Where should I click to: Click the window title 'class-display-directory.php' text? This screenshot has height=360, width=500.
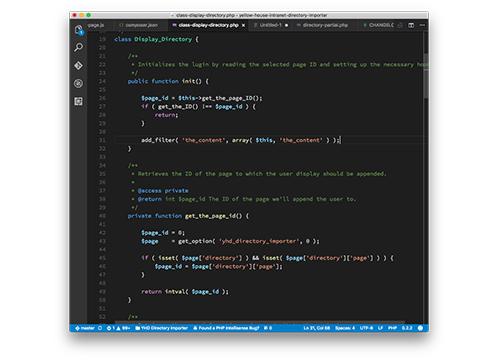pyautogui.click(x=205, y=15)
